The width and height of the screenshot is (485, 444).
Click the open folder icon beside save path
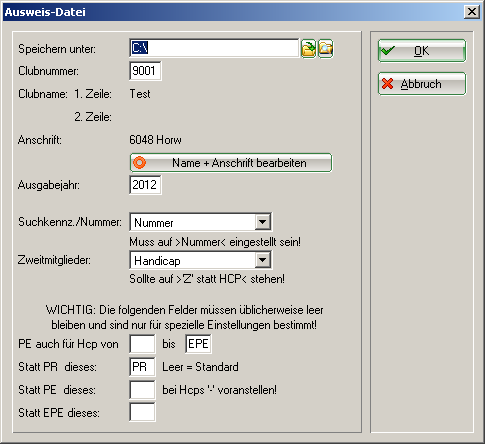(x=309, y=49)
